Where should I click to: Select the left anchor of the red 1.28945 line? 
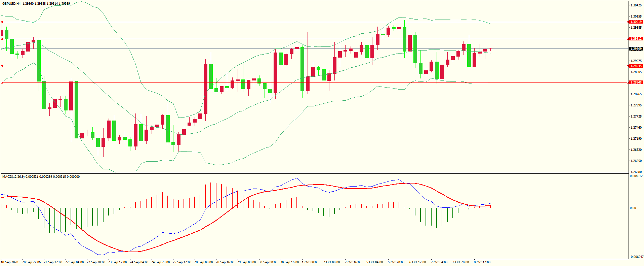(2, 66)
